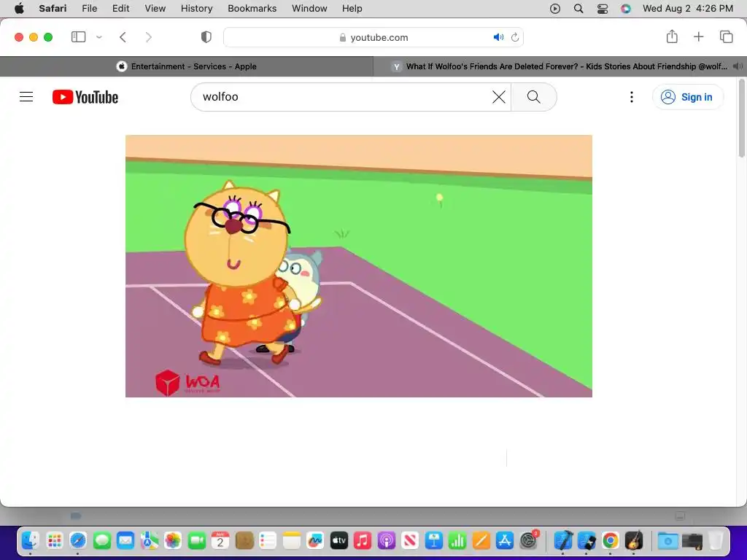Open GarageBand from the Dock
The height and width of the screenshot is (560, 747).
click(634, 541)
